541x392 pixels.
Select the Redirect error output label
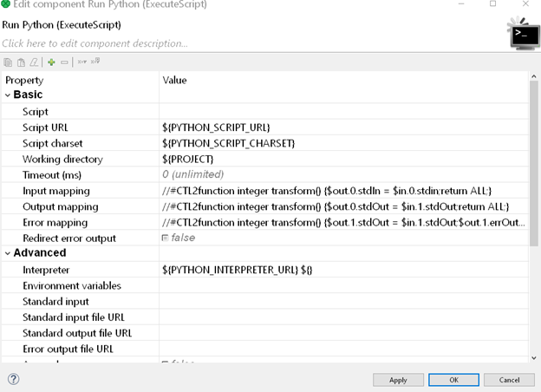pyautogui.click(x=69, y=238)
